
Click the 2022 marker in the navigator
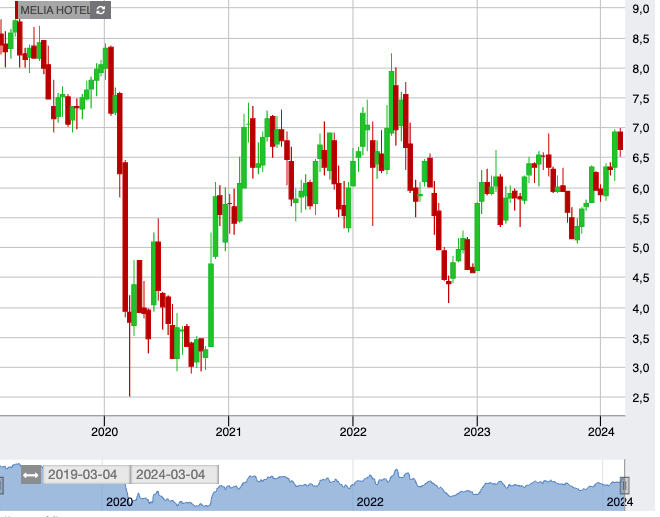click(x=370, y=502)
